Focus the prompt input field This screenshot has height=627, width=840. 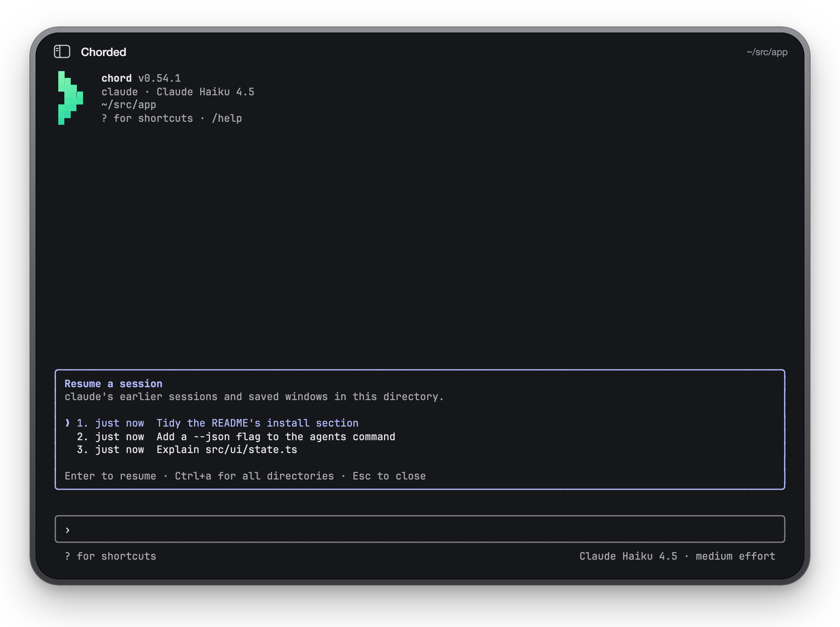point(420,529)
